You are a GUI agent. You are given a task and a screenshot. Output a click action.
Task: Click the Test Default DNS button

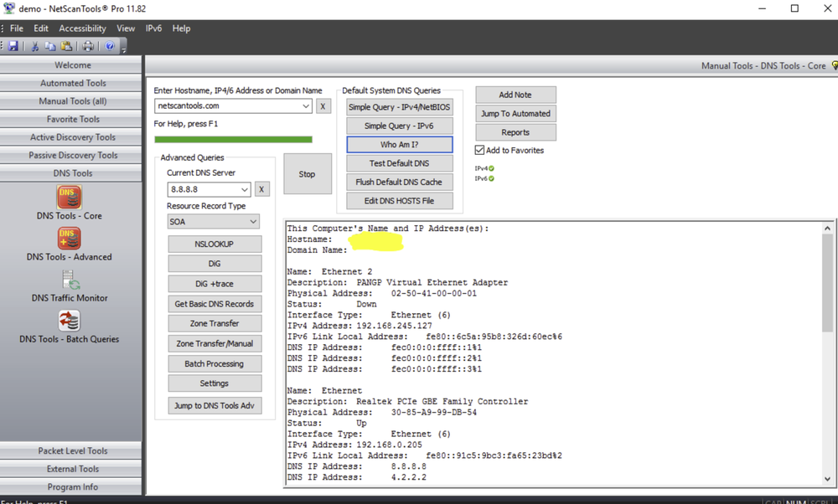(399, 163)
